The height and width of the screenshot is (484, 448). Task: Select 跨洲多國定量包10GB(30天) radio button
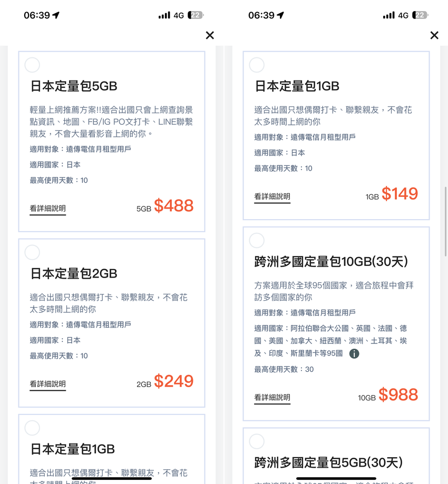click(x=257, y=240)
